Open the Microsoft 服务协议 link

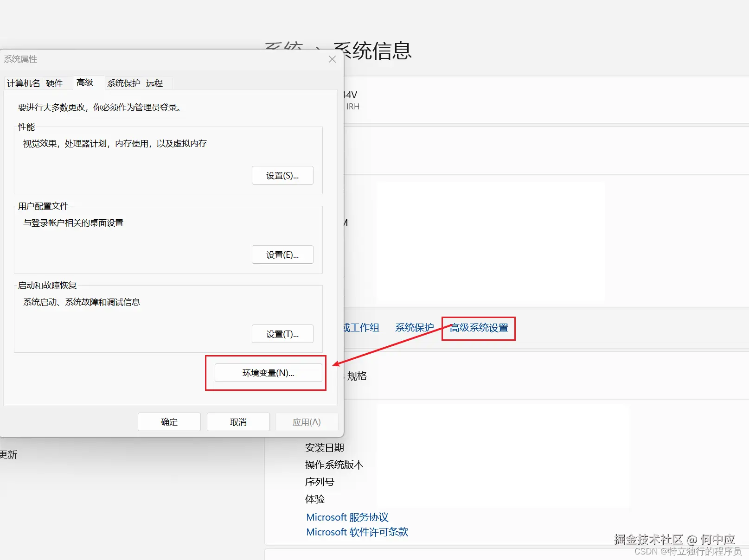click(347, 517)
